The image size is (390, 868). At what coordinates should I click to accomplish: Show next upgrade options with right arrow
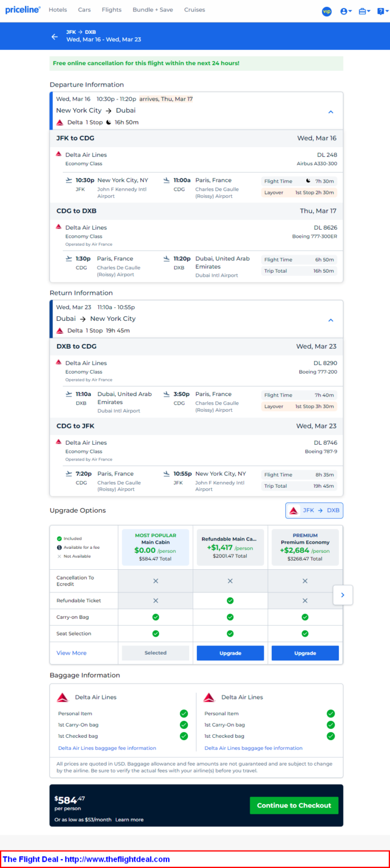coord(343,595)
